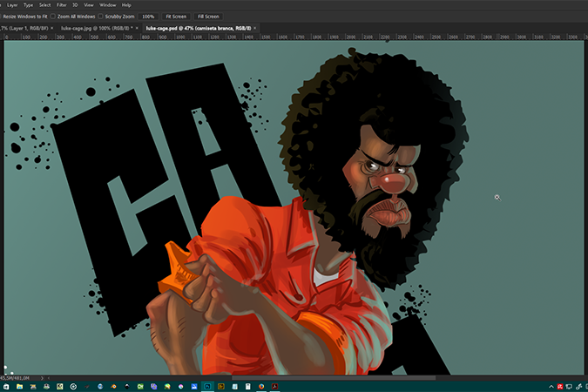Open the Firefox icon in the taskbar

(x=261, y=387)
